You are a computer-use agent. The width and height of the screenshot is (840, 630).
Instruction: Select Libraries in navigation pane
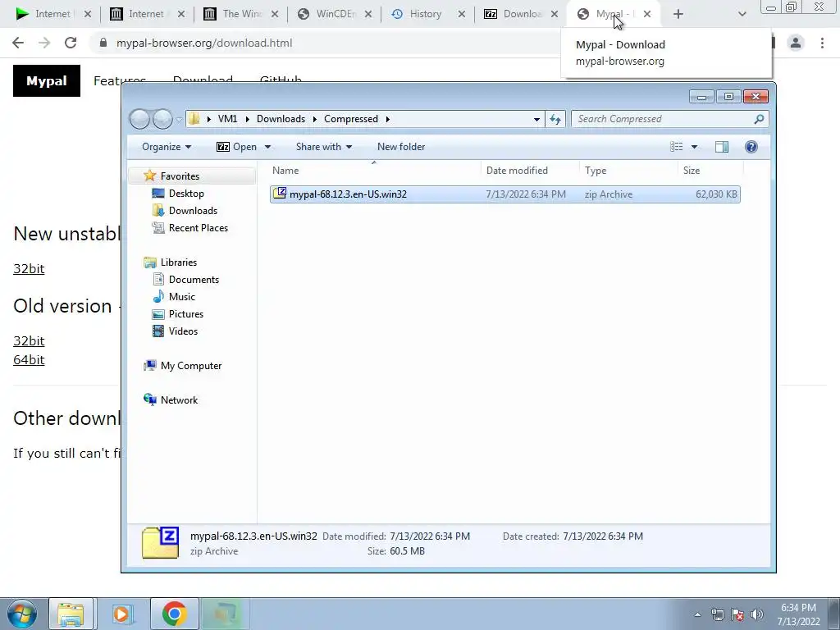click(178, 262)
